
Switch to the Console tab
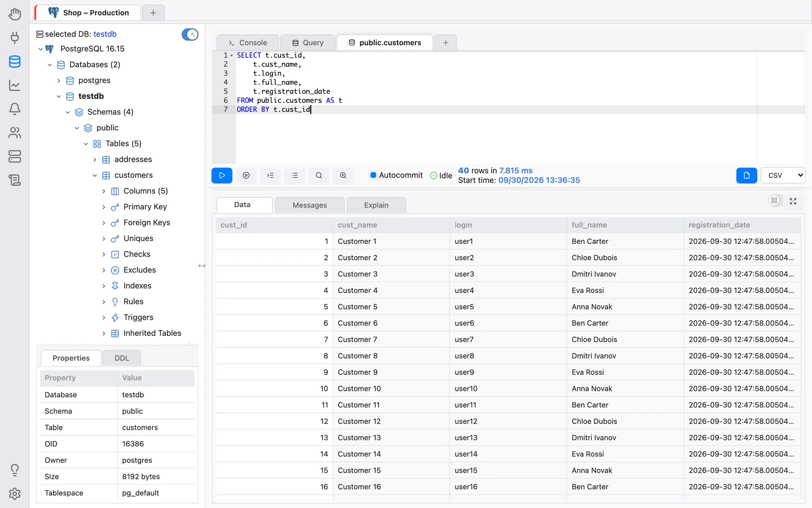[248, 42]
